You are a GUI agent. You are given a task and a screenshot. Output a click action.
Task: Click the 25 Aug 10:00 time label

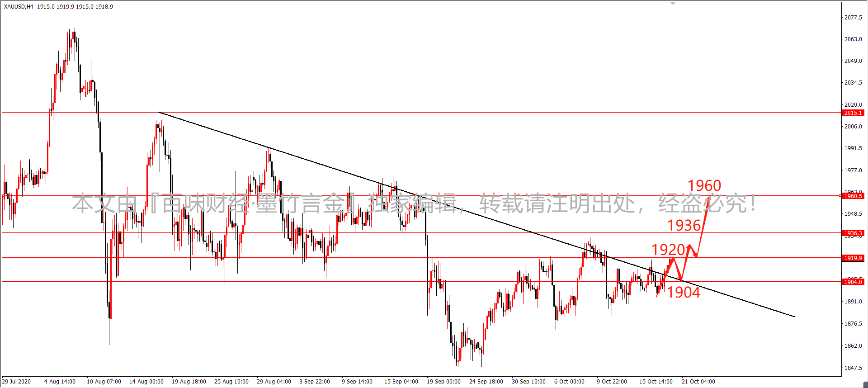(x=231, y=382)
